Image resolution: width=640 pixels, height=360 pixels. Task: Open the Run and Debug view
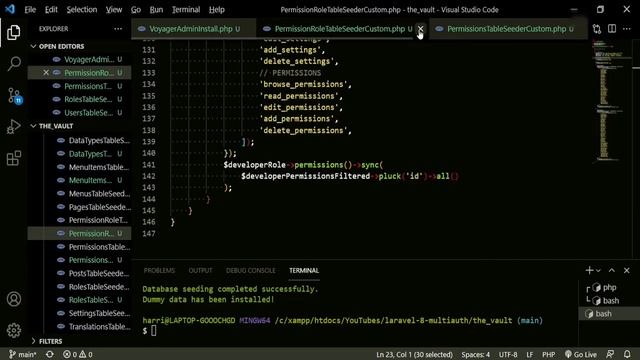(x=13, y=127)
